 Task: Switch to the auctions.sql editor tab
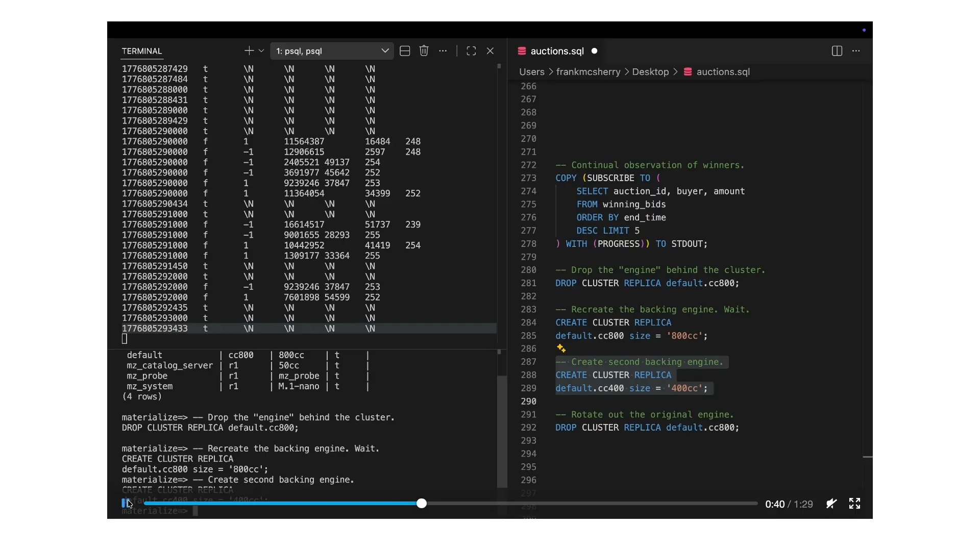tap(557, 51)
